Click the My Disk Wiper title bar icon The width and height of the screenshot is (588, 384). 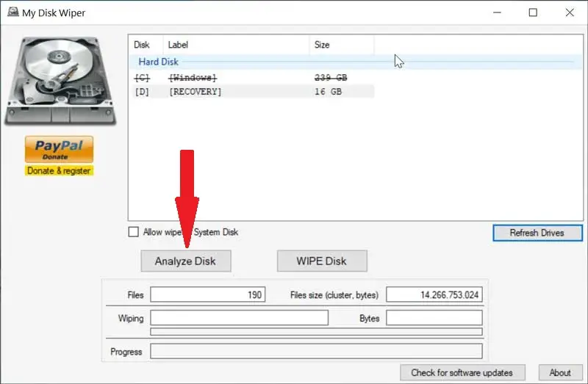(x=13, y=12)
